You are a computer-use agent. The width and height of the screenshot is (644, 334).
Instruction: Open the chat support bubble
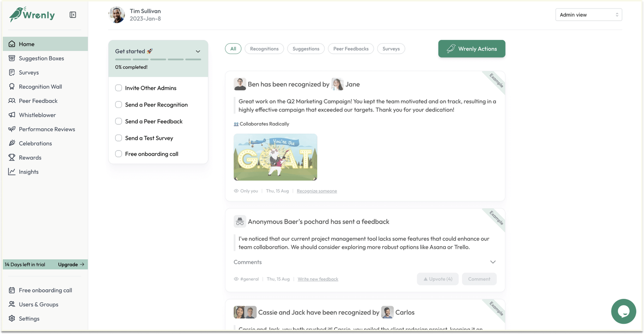[623, 311]
